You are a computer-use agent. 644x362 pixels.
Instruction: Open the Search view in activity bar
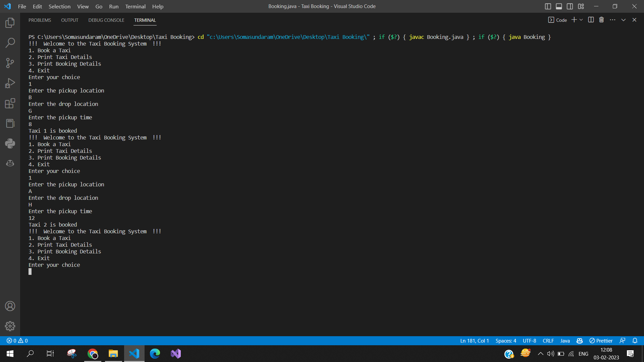coord(10,43)
